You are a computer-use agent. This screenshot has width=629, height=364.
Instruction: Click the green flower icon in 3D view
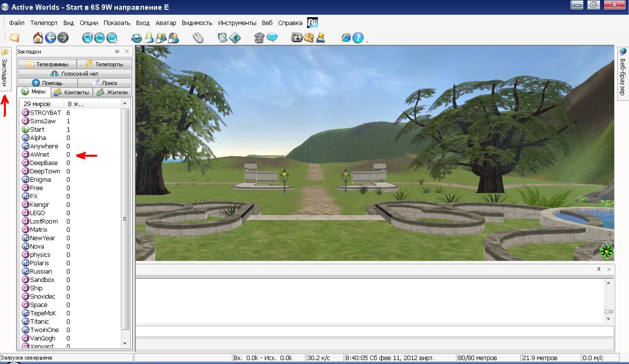(x=607, y=251)
